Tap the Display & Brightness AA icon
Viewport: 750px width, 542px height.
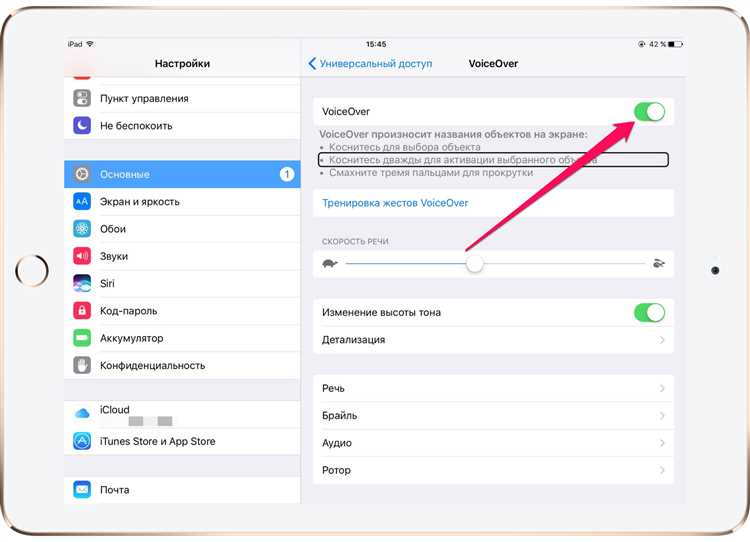tap(82, 201)
